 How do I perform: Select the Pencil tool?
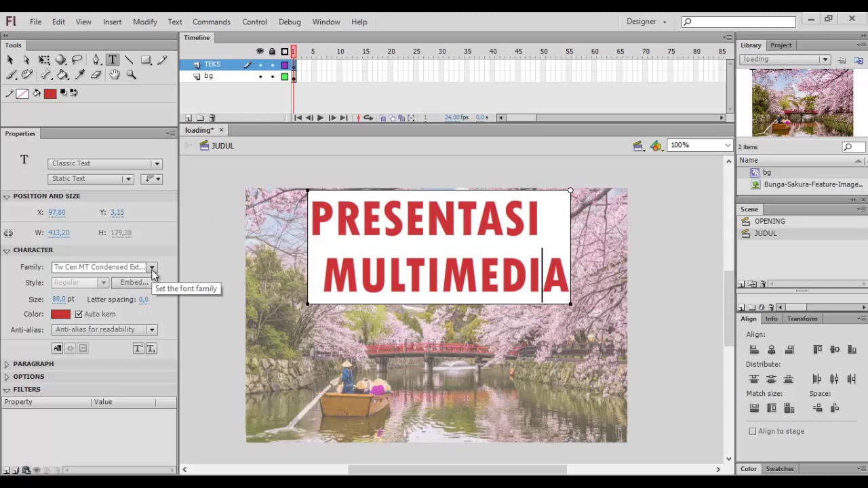[162, 60]
